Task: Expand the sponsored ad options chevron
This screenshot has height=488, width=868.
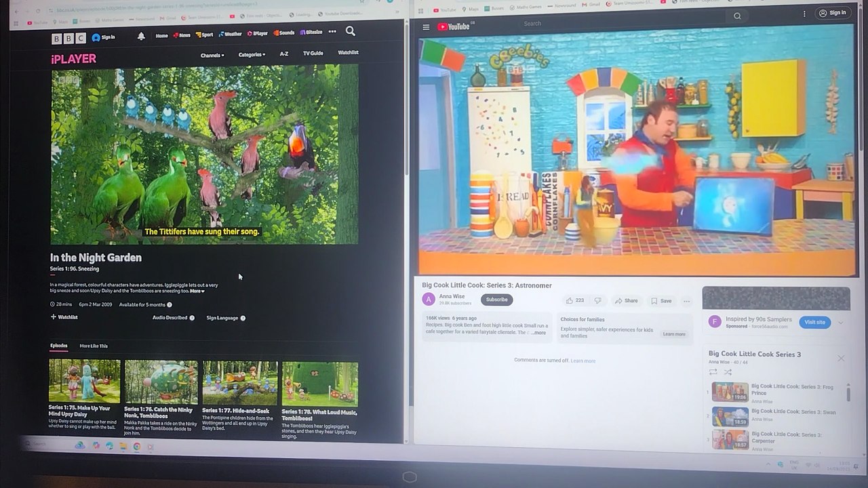Action: pos(841,323)
